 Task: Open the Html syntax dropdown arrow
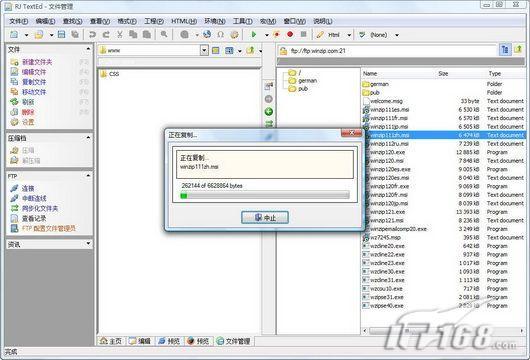(x=349, y=35)
